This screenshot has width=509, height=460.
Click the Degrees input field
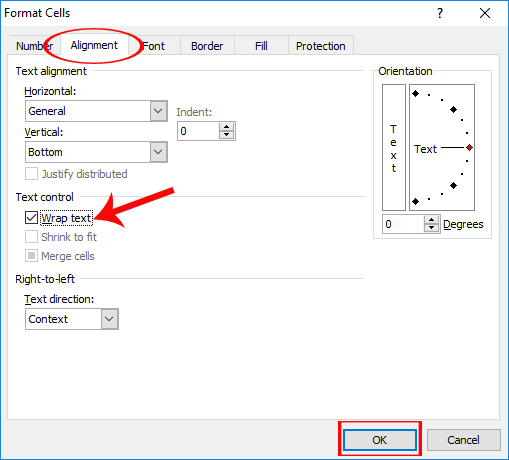[x=403, y=224]
